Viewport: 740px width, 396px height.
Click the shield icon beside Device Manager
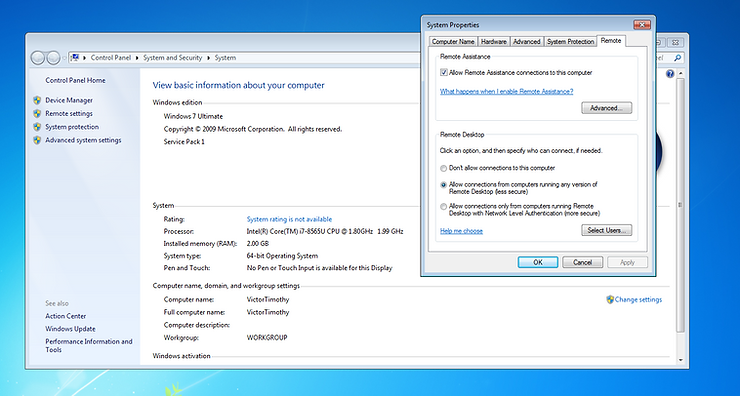point(37,100)
